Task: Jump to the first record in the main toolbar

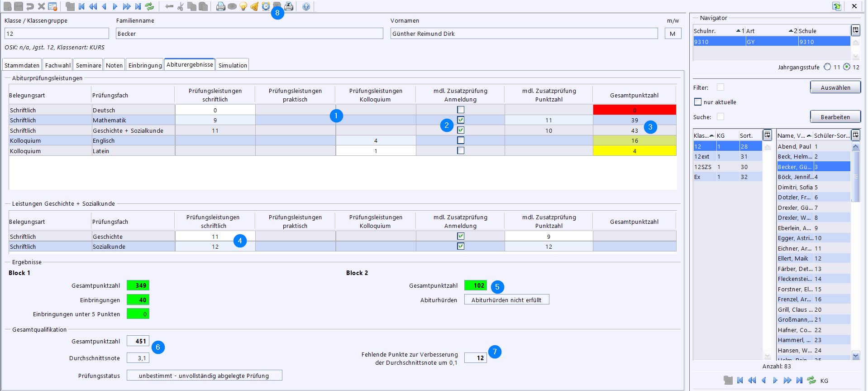Action: pos(81,6)
